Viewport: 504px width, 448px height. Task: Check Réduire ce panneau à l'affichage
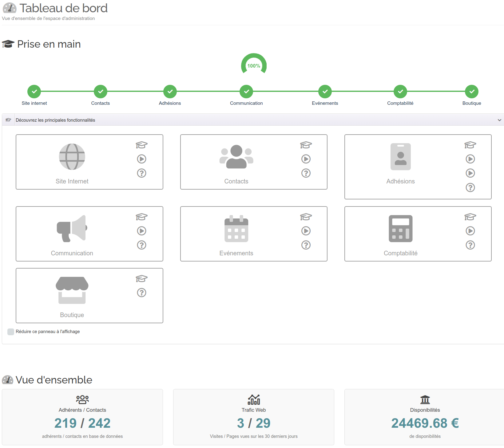10,332
